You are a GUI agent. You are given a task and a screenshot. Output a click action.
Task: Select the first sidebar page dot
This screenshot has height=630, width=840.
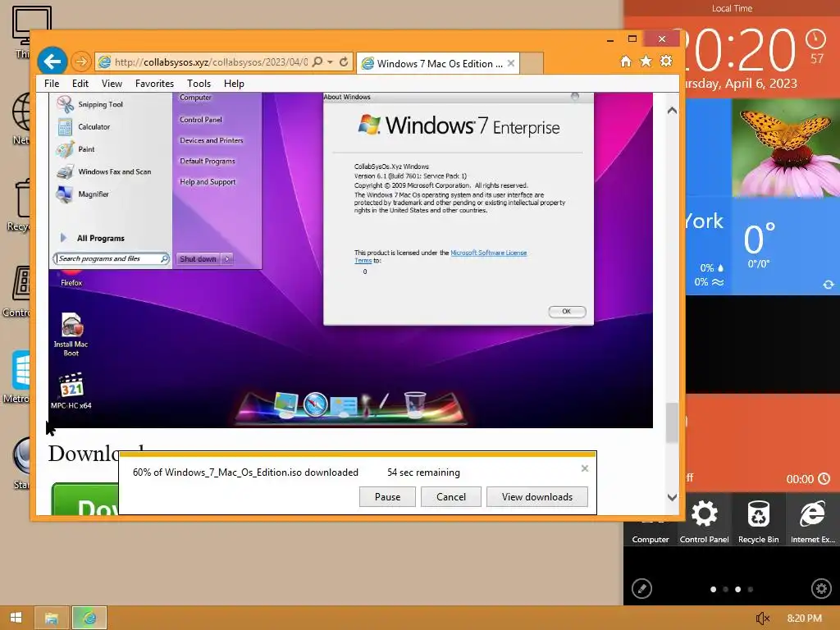(x=713, y=589)
